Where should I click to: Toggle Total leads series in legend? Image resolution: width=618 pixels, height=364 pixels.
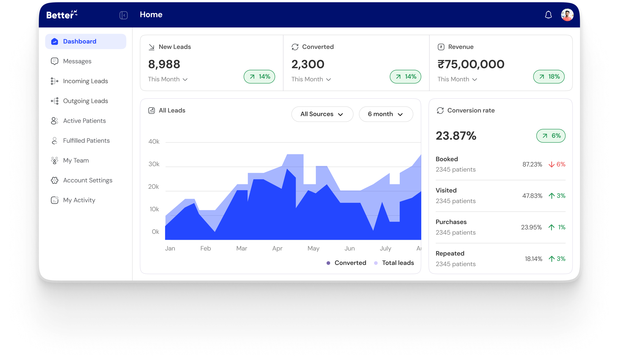point(394,263)
